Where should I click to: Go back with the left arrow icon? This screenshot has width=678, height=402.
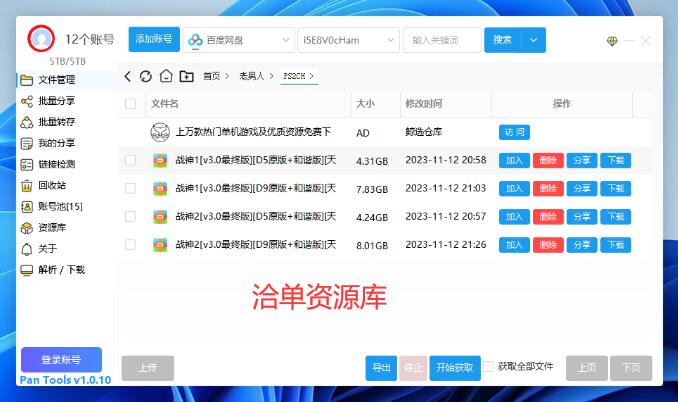pyautogui.click(x=127, y=77)
